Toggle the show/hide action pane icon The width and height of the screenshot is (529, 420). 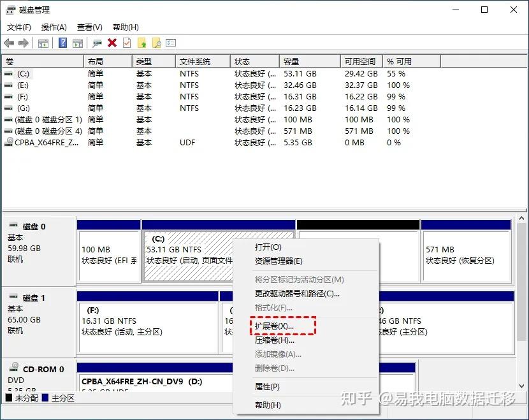(78, 43)
